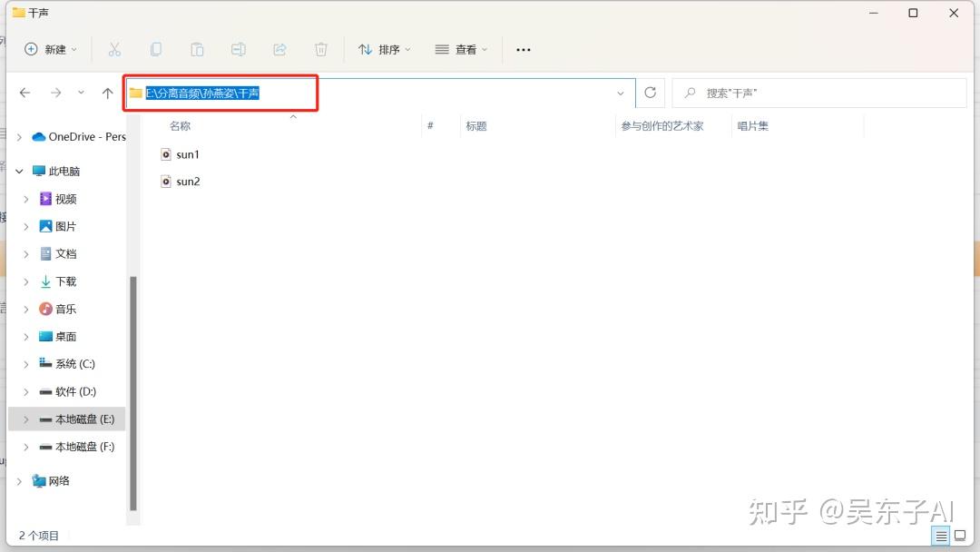Click the Delete trash icon
The height and width of the screenshot is (552, 980).
tap(320, 49)
